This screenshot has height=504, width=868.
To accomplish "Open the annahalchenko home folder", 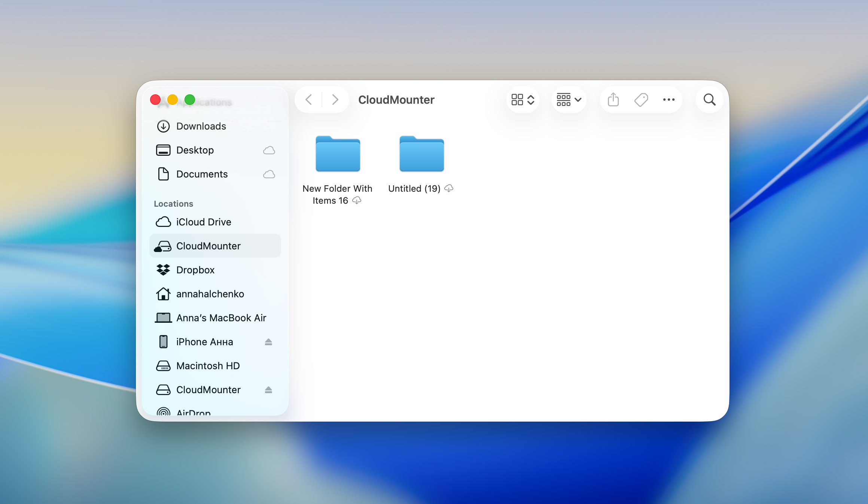I will pos(210,294).
